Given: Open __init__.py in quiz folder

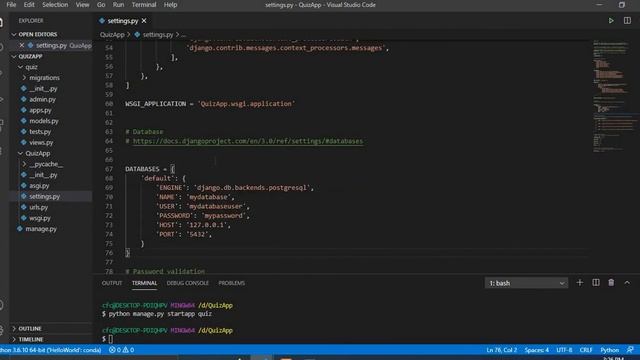Looking at the screenshot, I should pos(43,89).
